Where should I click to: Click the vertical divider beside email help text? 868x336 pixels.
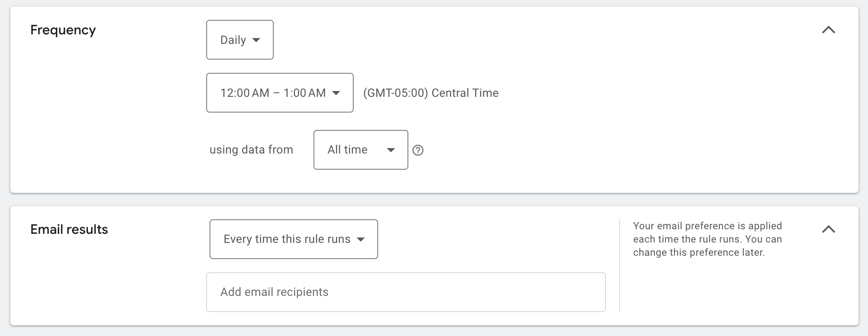pyautogui.click(x=620, y=266)
